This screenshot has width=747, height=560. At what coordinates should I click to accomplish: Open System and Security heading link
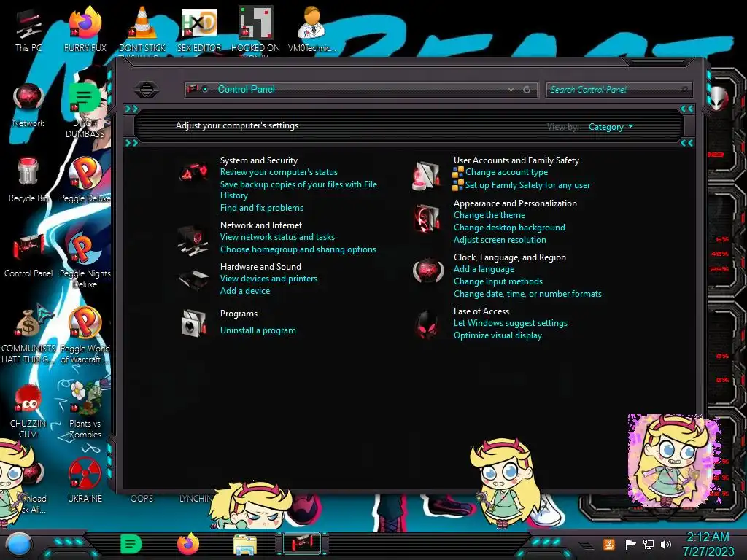[259, 160]
